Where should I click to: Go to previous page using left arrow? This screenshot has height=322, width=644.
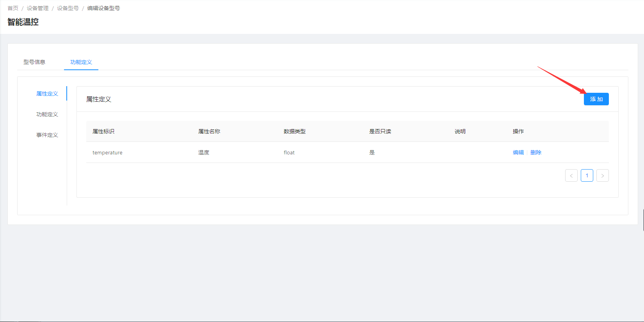(571, 175)
